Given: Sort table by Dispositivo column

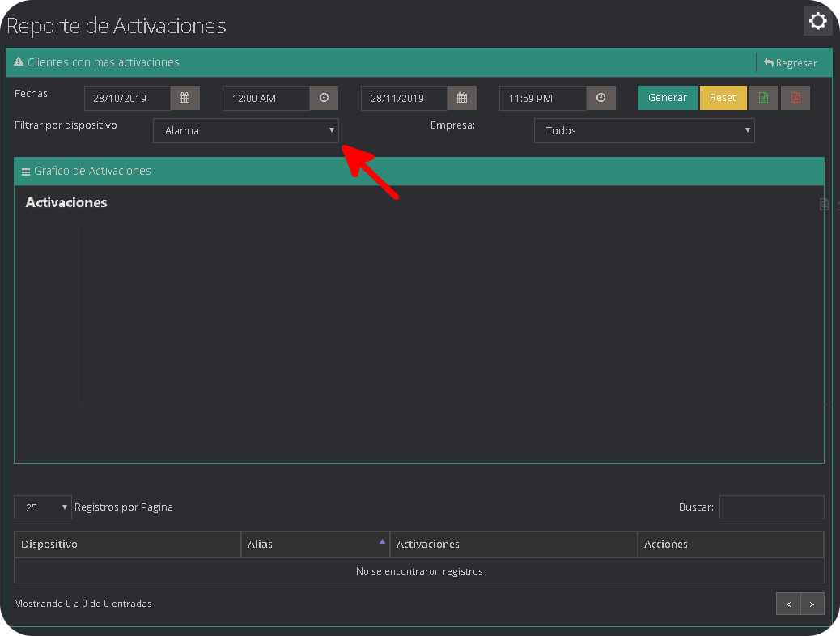Looking at the screenshot, I should click(x=127, y=545).
